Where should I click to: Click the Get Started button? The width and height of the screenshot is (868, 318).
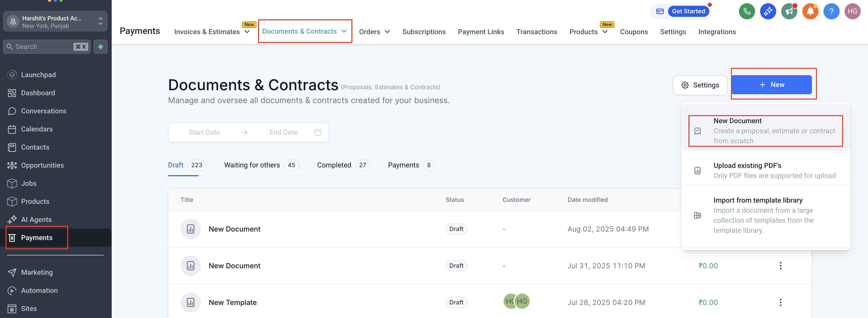point(688,12)
